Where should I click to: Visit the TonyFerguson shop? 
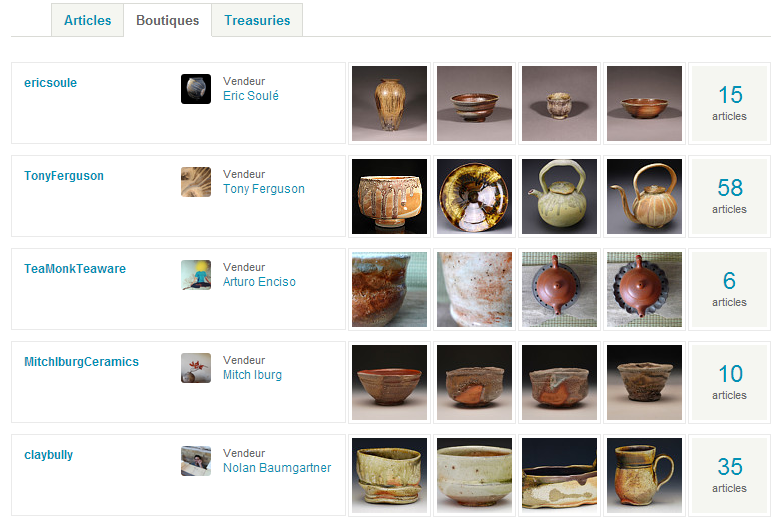tap(64, 175)
